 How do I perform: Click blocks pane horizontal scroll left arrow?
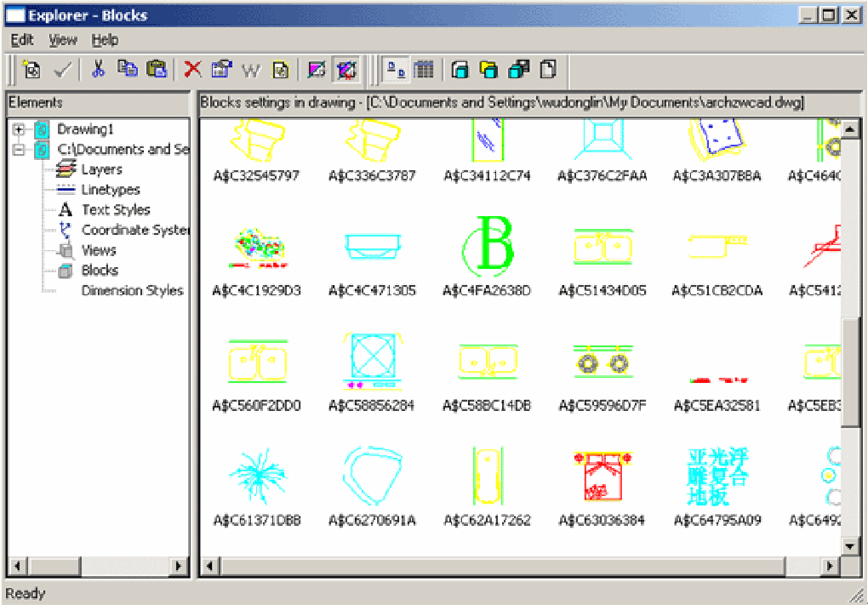pos(210,566)
